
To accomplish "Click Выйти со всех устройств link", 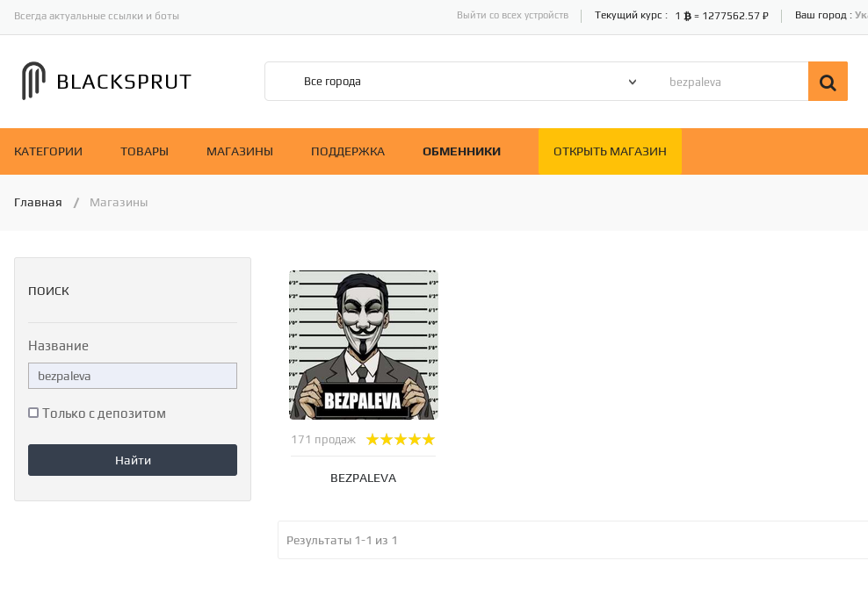I will [x=512, y=16].
